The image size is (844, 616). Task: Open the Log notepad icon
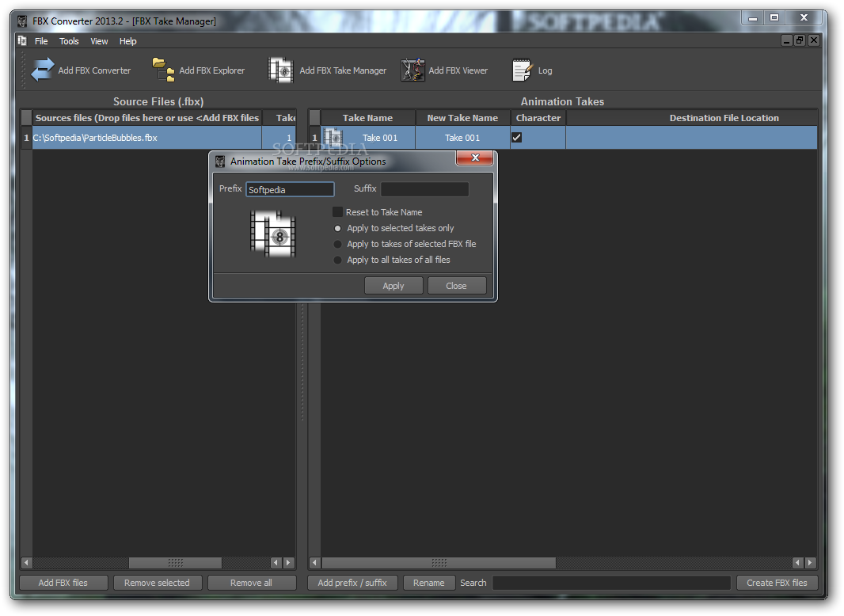(522, 70)
